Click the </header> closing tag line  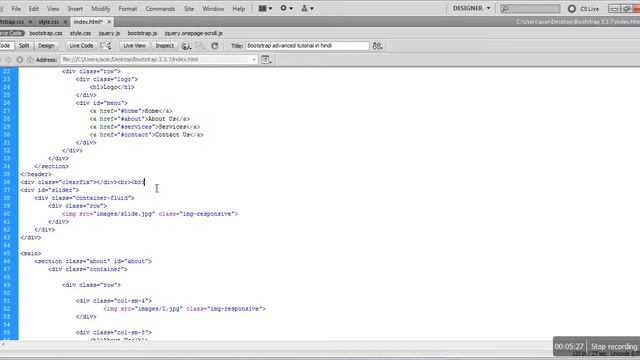[x=36, y=174]
